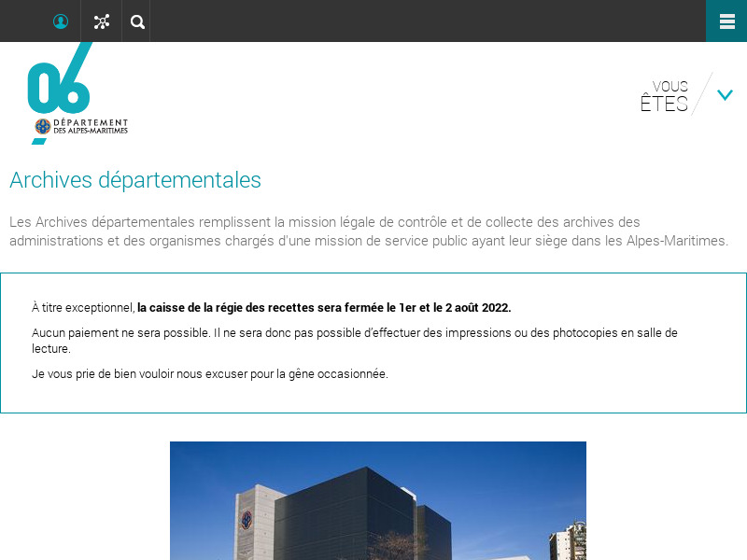
Task: Click the bold closure announcement text
Action: [323, 307]
